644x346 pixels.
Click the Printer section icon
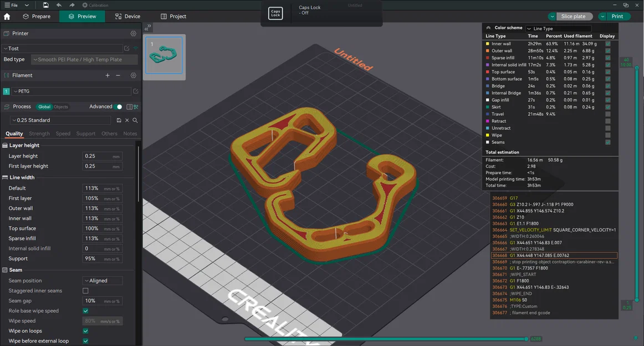click(x=6, y=34)
